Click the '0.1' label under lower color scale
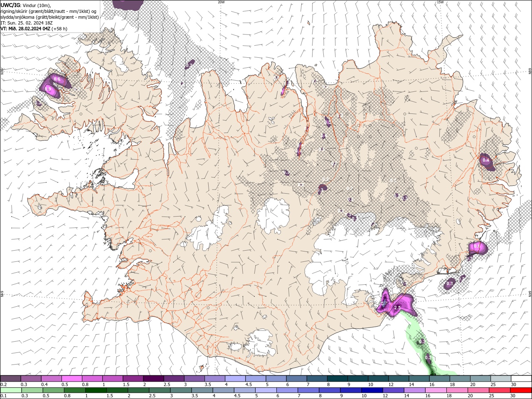 coord(3,396)
